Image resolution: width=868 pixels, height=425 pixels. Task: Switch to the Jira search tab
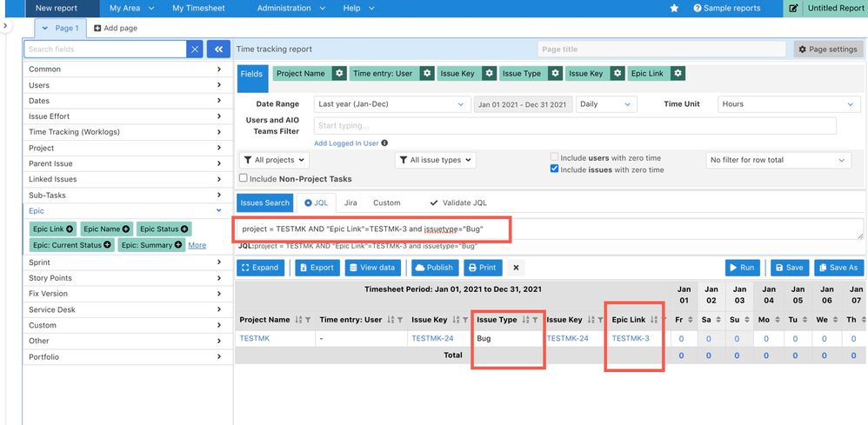coord(351,203)
